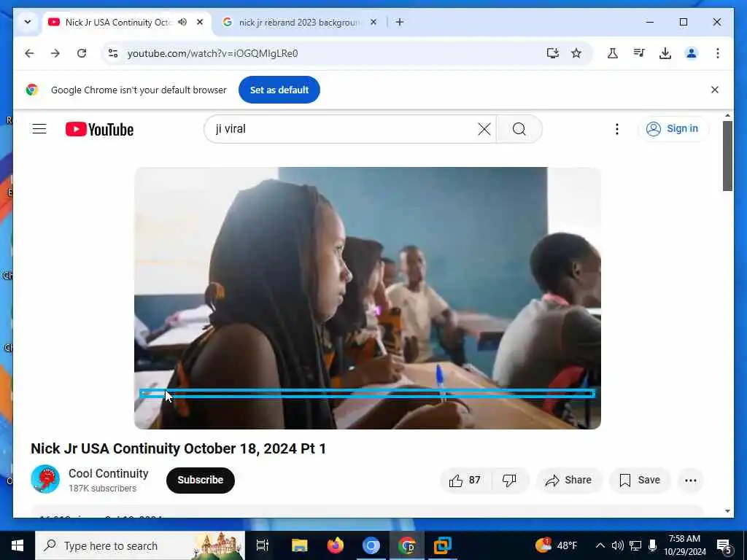Click the taskbar search box
Screen dimensions: 747x560
coord(140,545)
